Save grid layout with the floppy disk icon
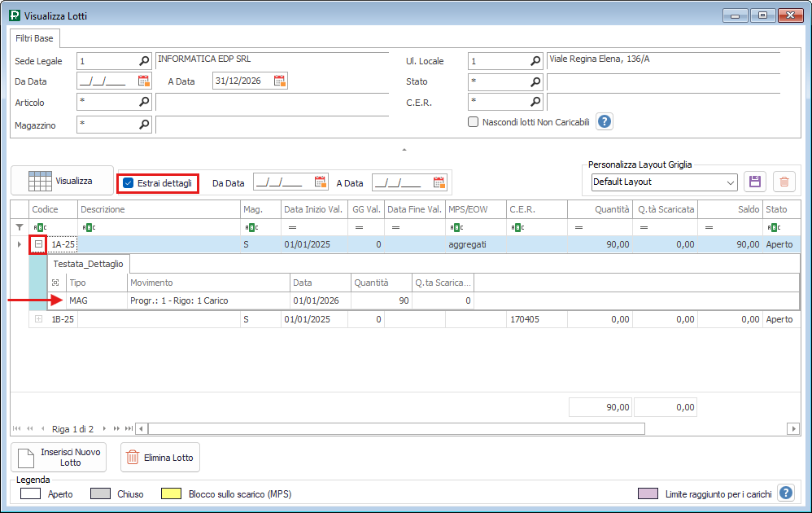Image resolution: width=812 pixels, height=513 pixels. (x=754, y=182)
